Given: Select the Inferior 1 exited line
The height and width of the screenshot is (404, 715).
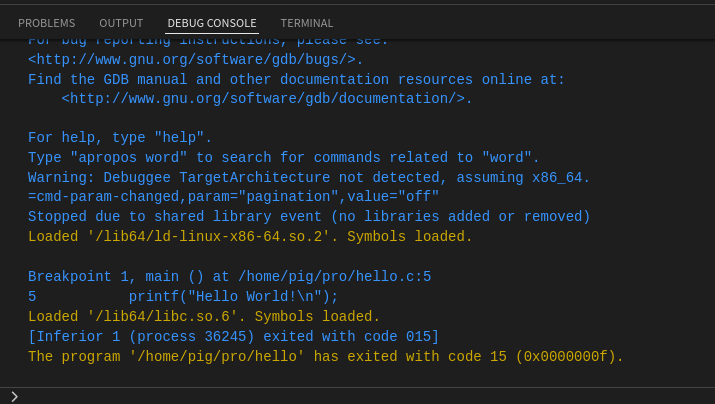Looking at the screenshot, I should (233, 336).
